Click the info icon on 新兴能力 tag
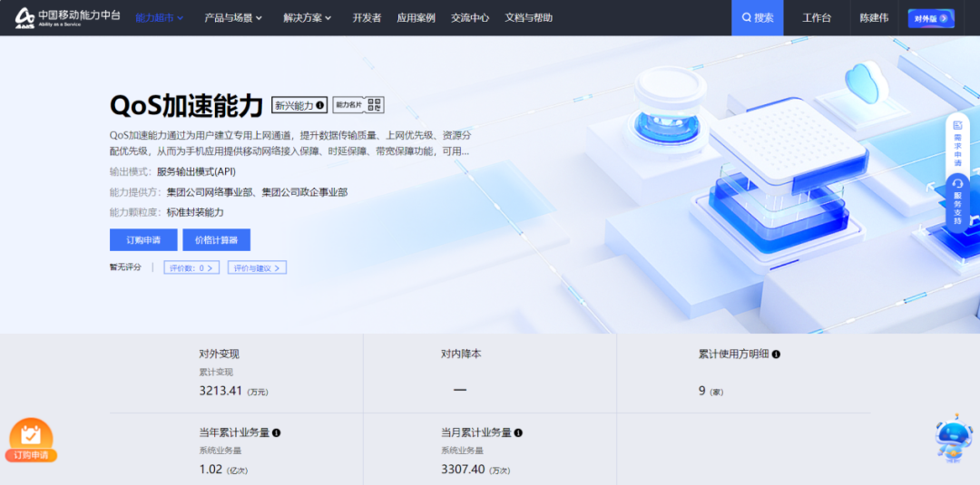This screenshot has height=485, width=980. (320, 105)
